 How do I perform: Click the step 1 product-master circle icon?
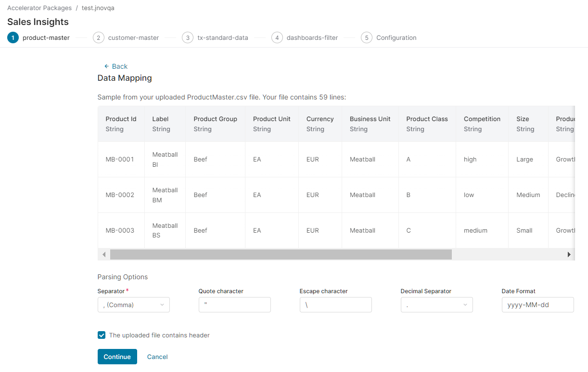point(13,37)
